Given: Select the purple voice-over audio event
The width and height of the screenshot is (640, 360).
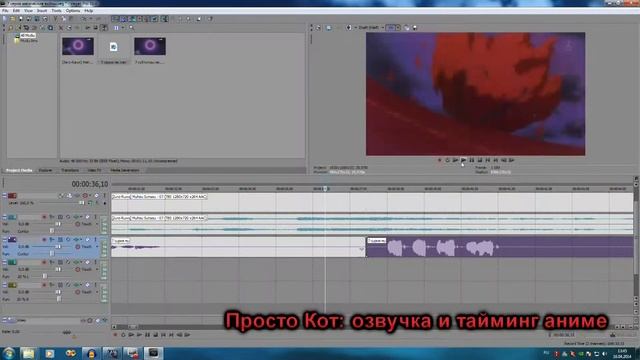Looking at the screenshot, I should pos(500,247).
